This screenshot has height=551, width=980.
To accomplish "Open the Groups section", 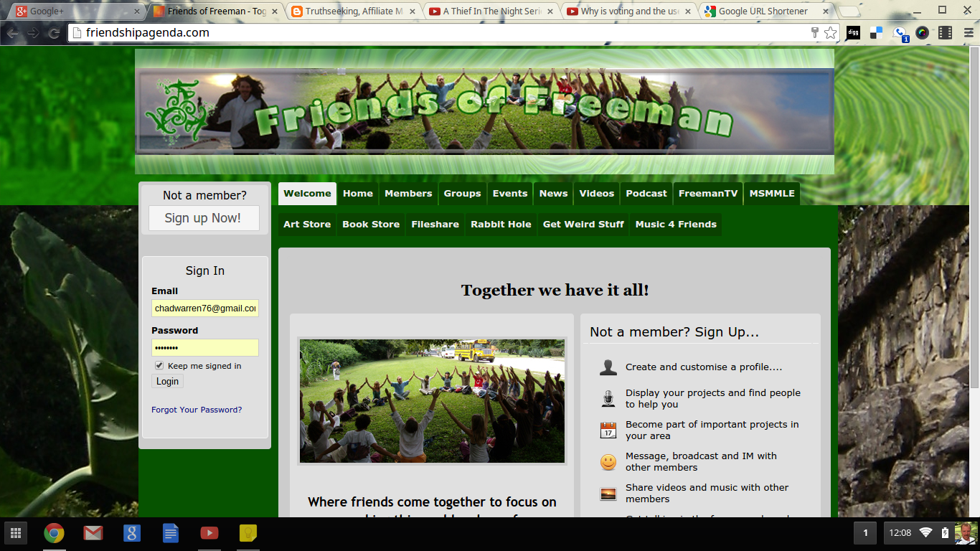I will click(x=462, y=193).
